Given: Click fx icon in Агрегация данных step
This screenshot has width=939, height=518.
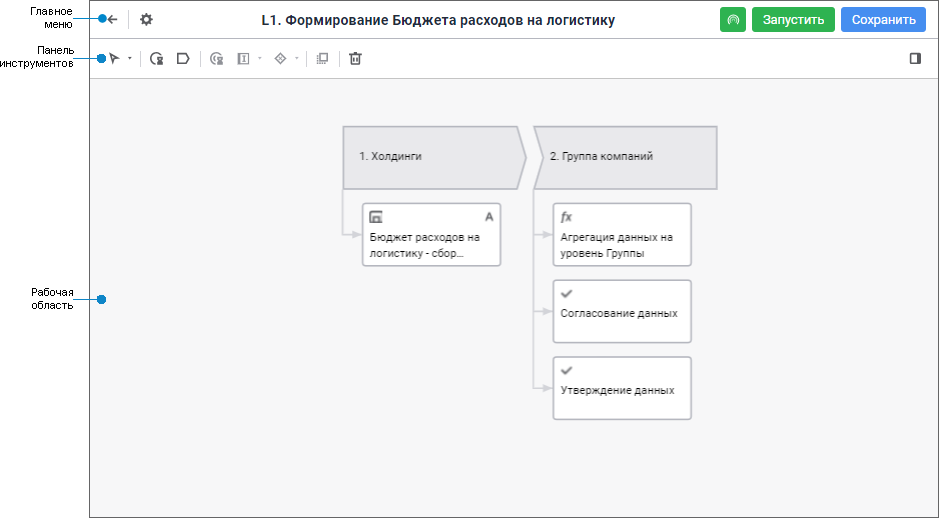Looking at the screenshot, I should click(566, 217).
